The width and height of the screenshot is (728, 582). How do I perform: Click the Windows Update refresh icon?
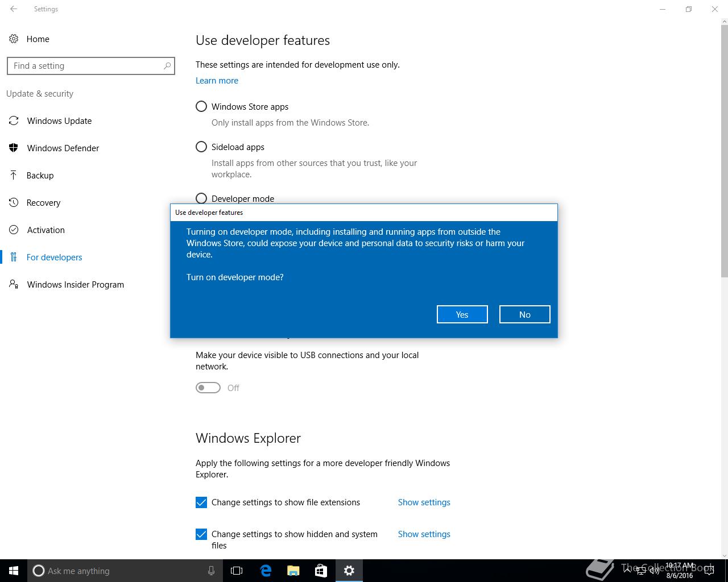pyautogui.click(x=14, y=120)
